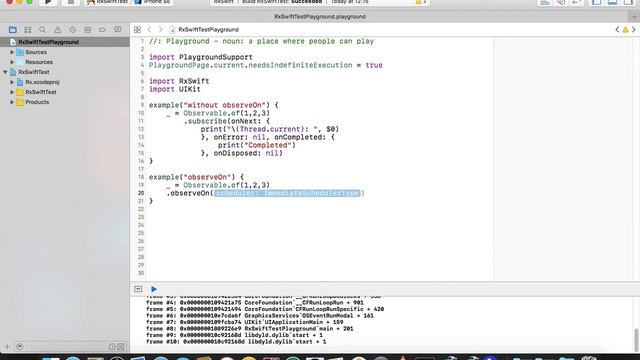640x360 pixels.
Task: Click 'example("observeOn")' on line 18
Action: [x=196, y=177]
